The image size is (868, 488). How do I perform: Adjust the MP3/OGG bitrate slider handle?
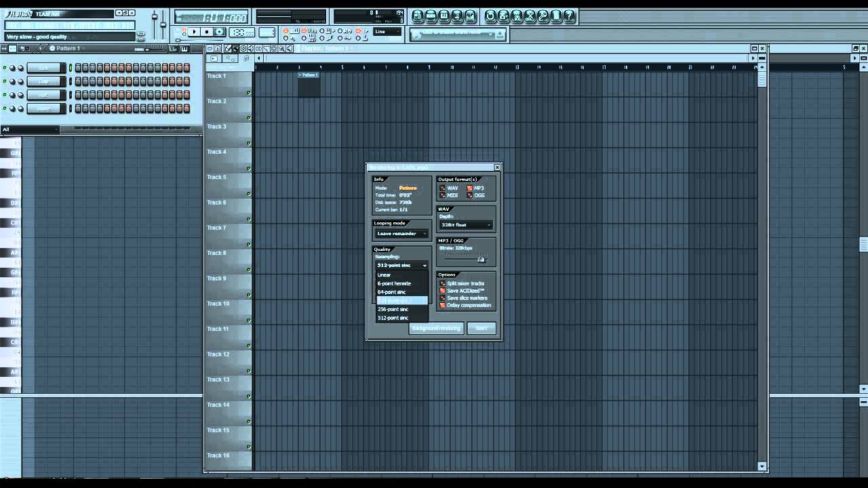[481, 259]
